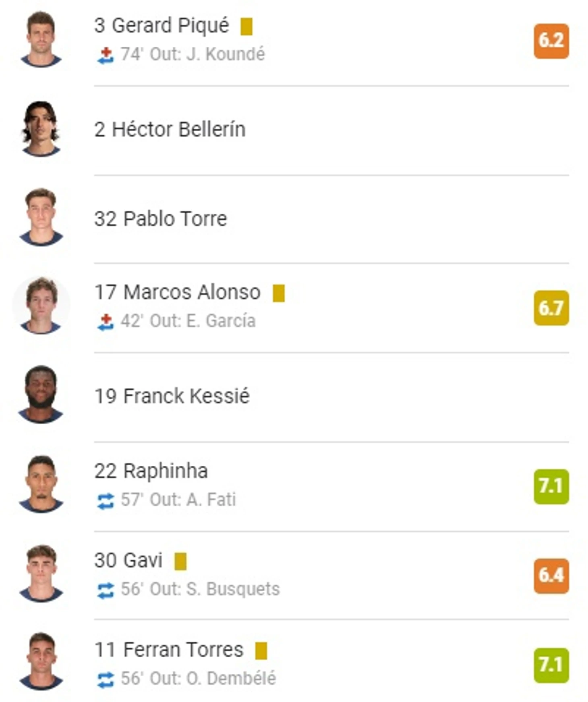The height and width of the screenshot is (702, 588).
Task: Click Ferran Torres's 7.1 rating badge
Action: point(551,665)
